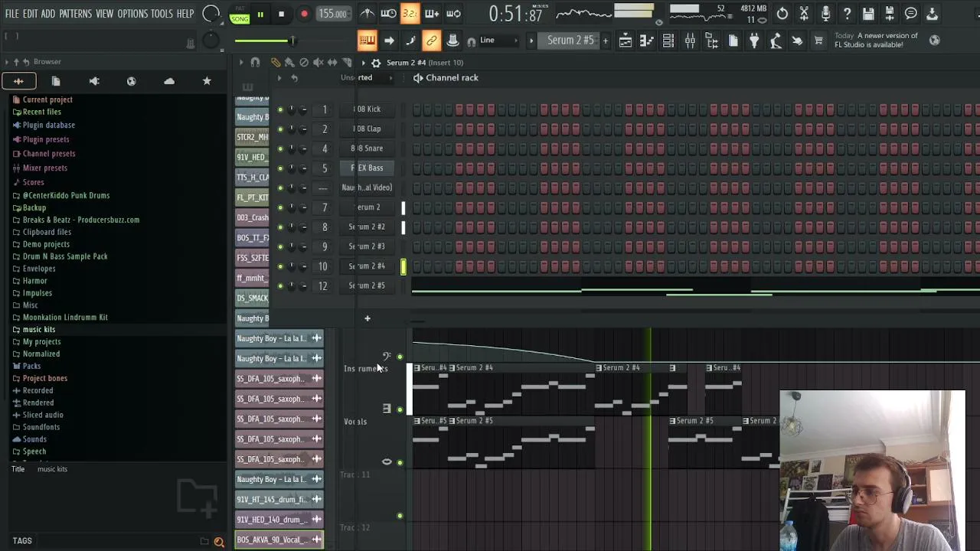
Task: Select the mute tool in playlist
Action: click(x=318, y=63)
